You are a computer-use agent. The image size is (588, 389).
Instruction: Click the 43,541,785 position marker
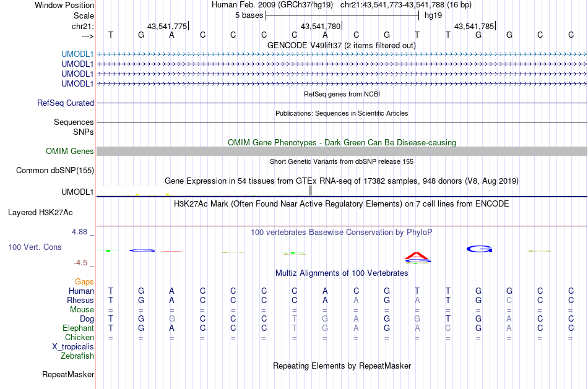[474, 26]
